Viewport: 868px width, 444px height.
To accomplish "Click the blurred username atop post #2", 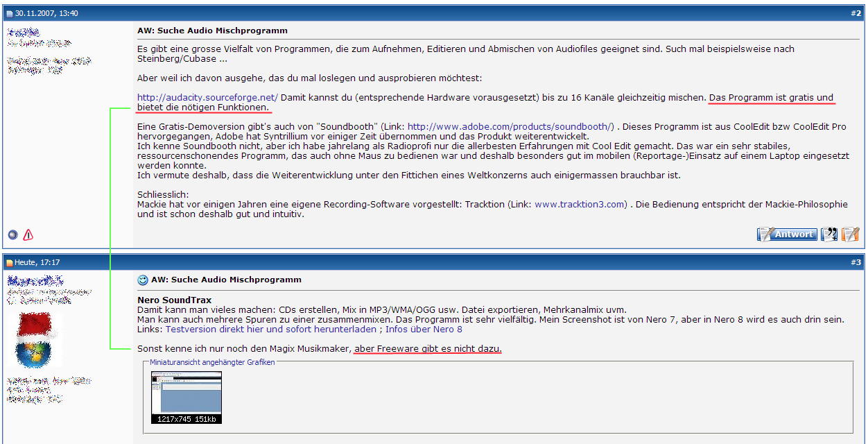I will point(24,33).
